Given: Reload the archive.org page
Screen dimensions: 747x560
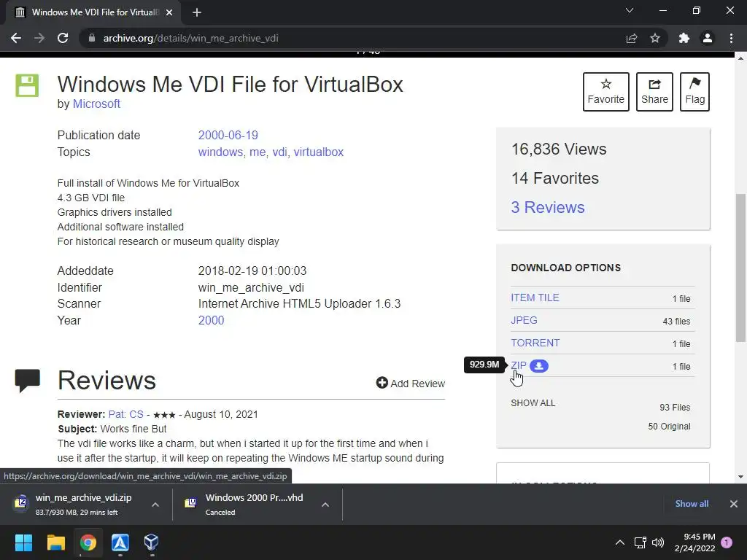Looking at the screenshot, I should click(63, 38).
